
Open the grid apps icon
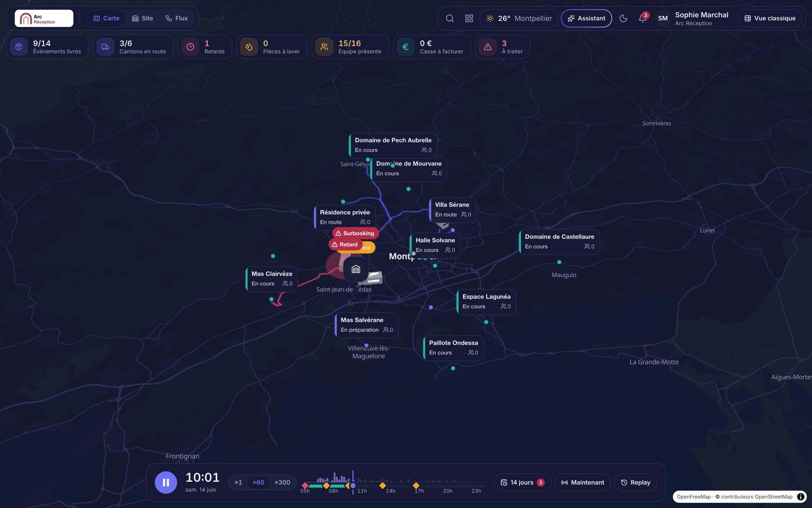(469, 18)
